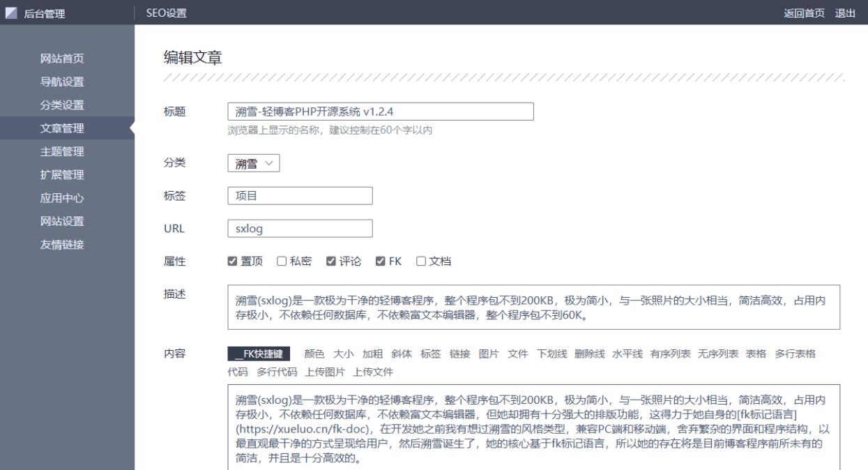This screenshot has height=470, width=868.
Task: Open 网站设置 in sidebar
Action: pos(62,221)
